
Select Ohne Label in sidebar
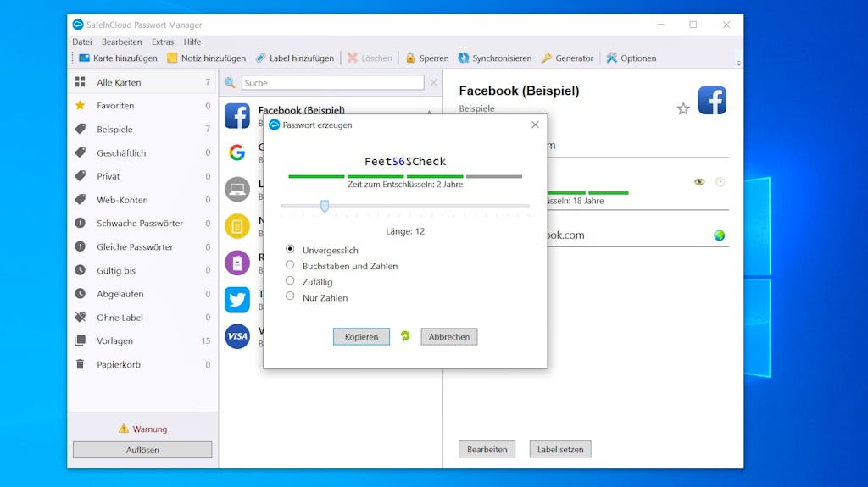coord(142,317)
